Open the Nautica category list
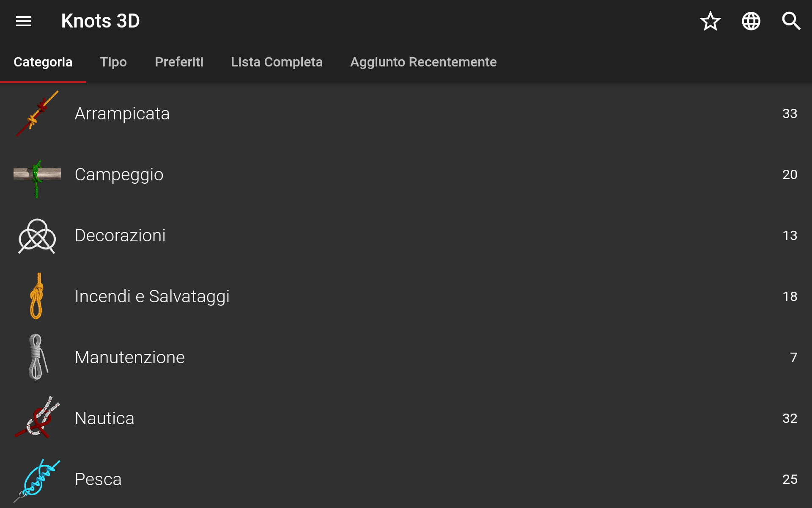 pyautogui.click(x=406, y=418)
